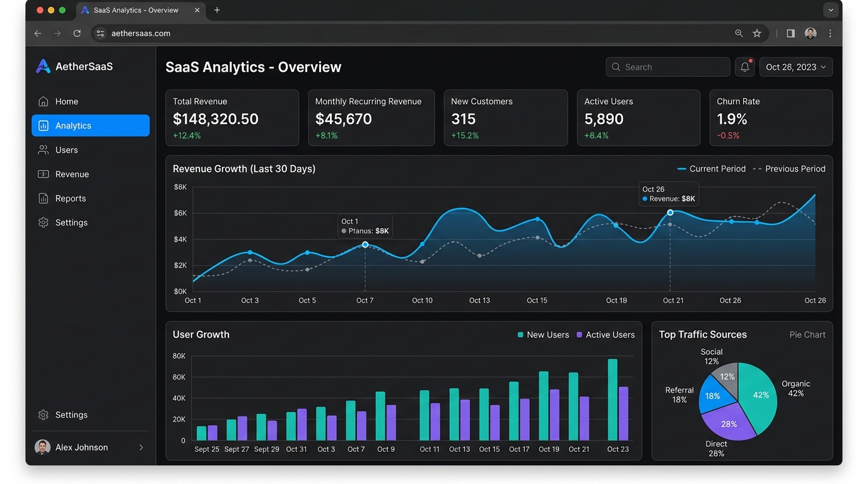Open the Churn Rate card

pos(771,118)
